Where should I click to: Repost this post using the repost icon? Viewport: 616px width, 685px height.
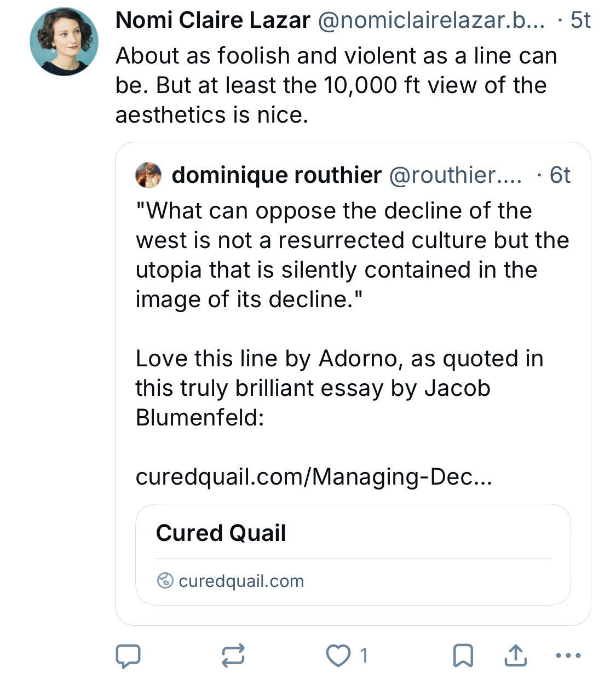233,655
